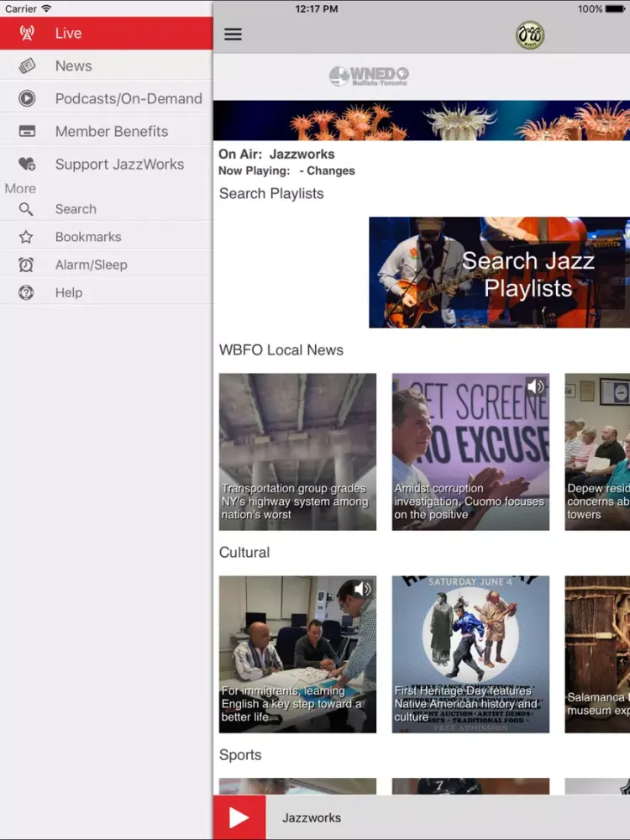
Task: Tap the speaker icon on Cuomo story
Action: 535,386
